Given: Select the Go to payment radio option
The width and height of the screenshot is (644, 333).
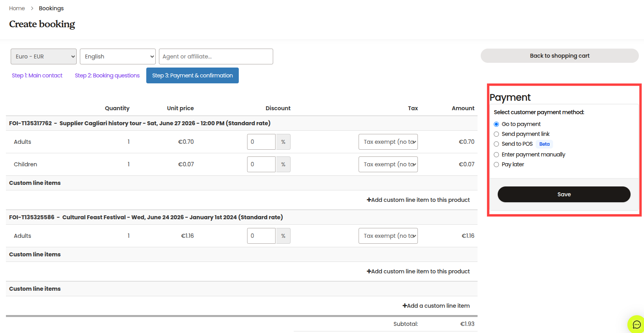Looking at the screenshot, I should [x=496, y=124].
